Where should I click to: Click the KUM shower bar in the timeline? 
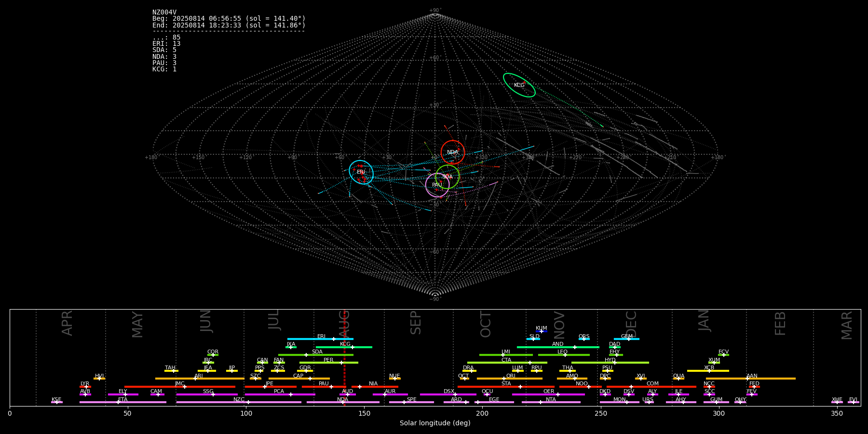click(542, 331)
